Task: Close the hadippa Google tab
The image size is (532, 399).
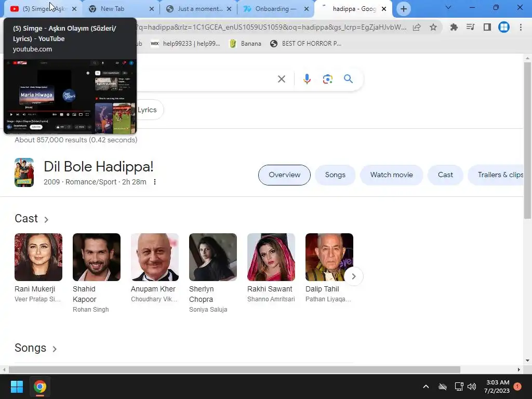Action: pyautogui.click(x=384, y=9)
